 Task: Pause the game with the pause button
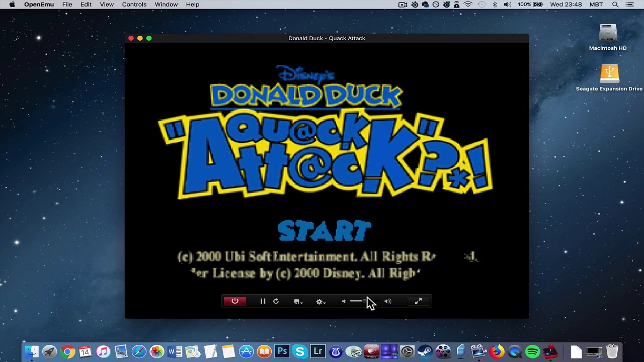(263, 301)
